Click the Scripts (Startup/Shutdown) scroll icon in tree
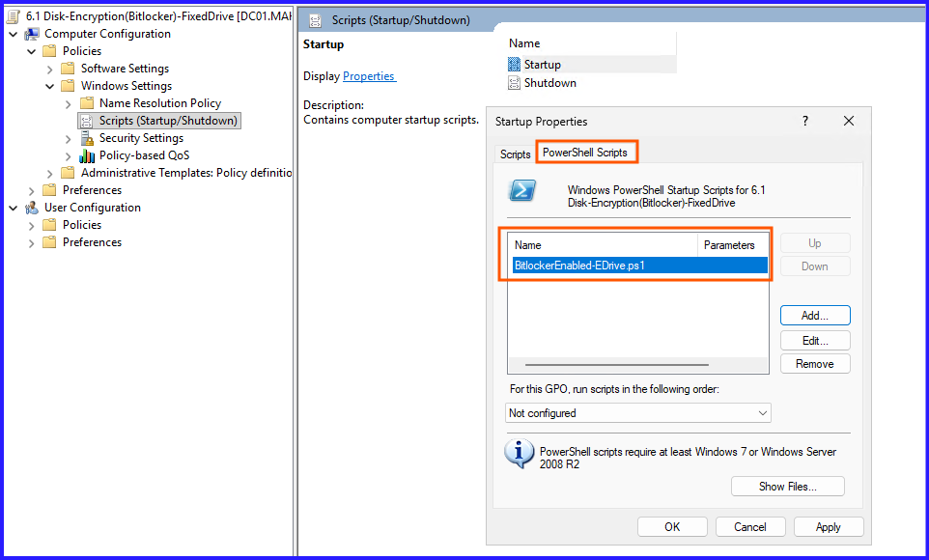 coord(87,121)
